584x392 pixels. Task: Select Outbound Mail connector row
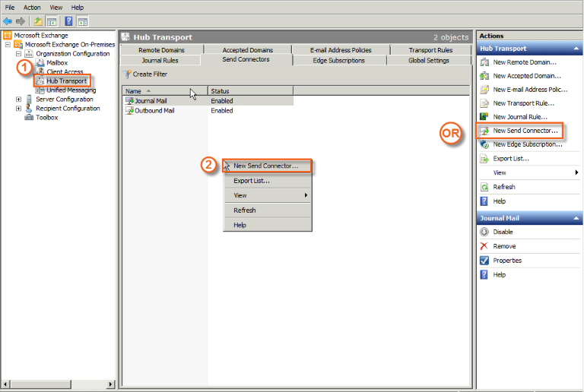pos(208,111)
